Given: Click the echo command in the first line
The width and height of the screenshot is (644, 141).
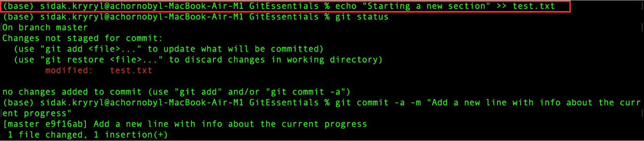Looking at the screenshot, I should point(345,6).
